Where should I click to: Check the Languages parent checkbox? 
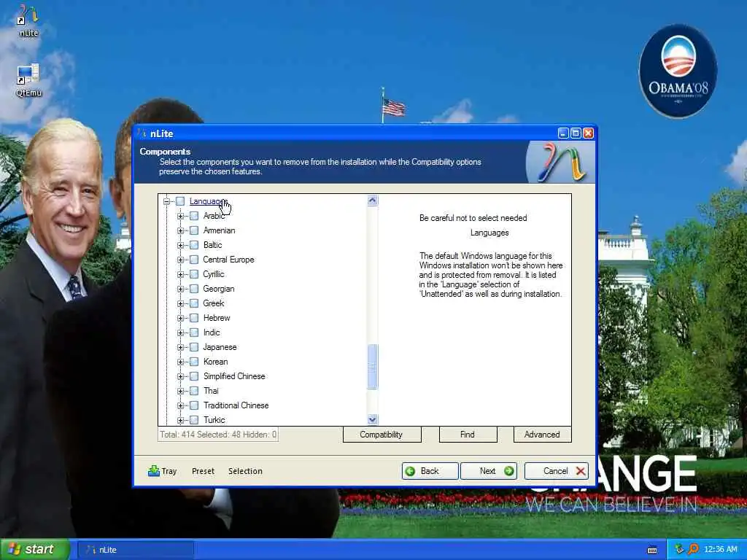pos(180,201)
